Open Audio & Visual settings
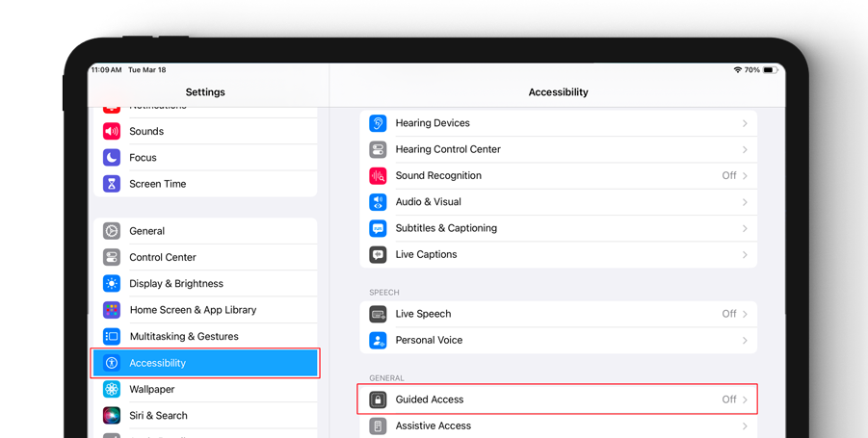This screenshot has width=868, height=438. point(559,202)
